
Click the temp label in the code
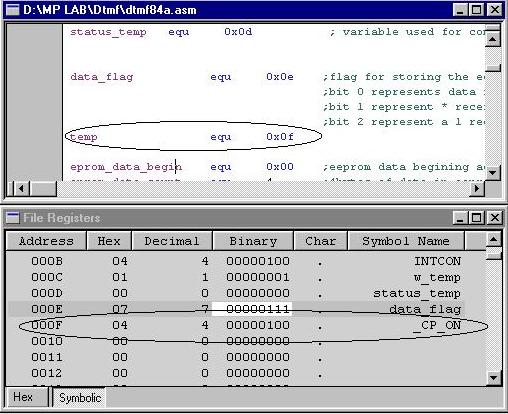[83, 137]
